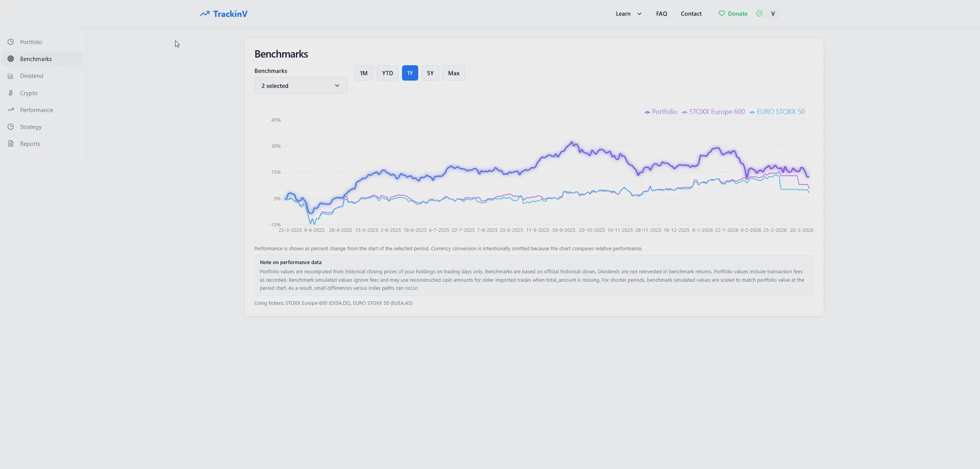Toggle the EURO STOXX 50 legend series
Viewport: 980px width, 469px height.
777,112
